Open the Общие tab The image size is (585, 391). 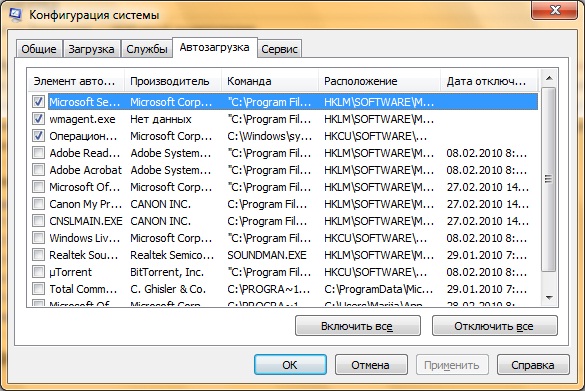[x=38, y=49]
